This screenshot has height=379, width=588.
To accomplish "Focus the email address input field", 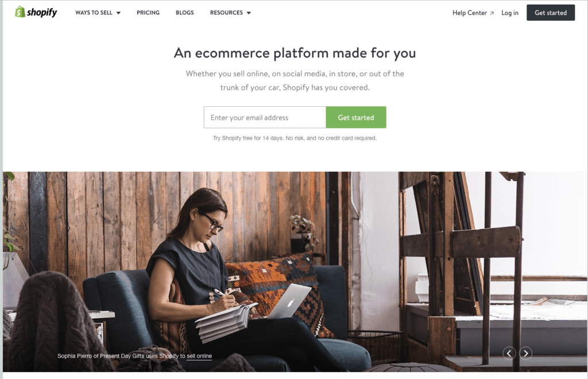I will (265, 117).
